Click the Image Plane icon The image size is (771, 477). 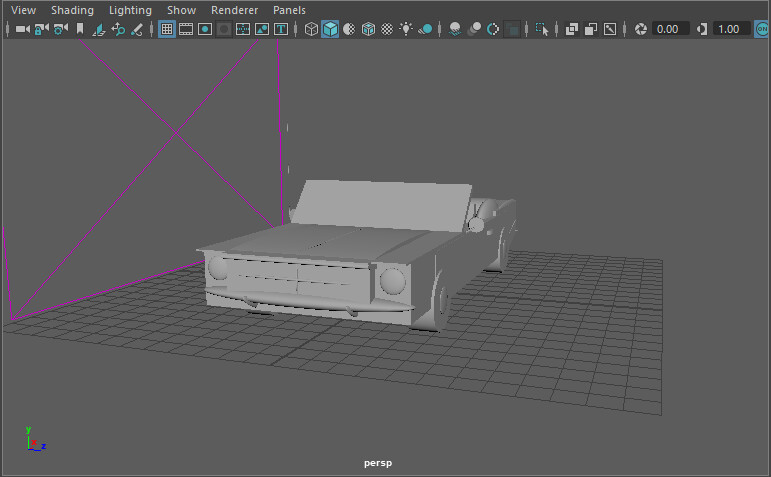click(x=99, y=30)
